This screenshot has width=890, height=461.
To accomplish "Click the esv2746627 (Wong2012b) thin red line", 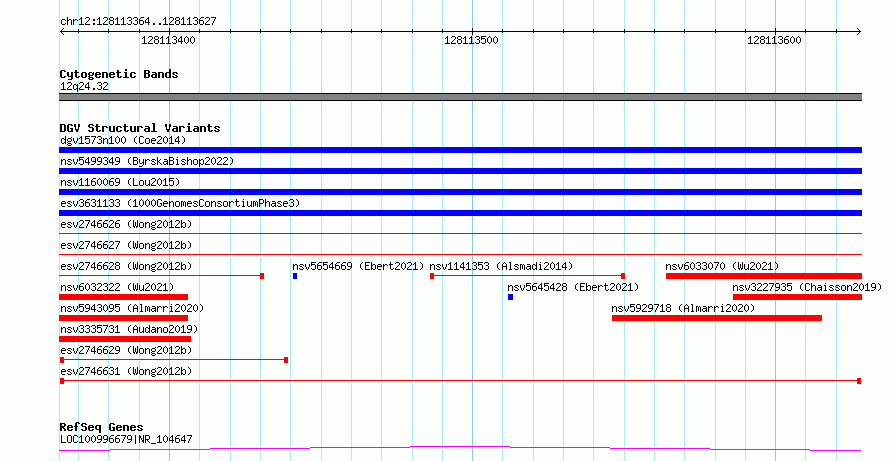I will click(460, 254).
